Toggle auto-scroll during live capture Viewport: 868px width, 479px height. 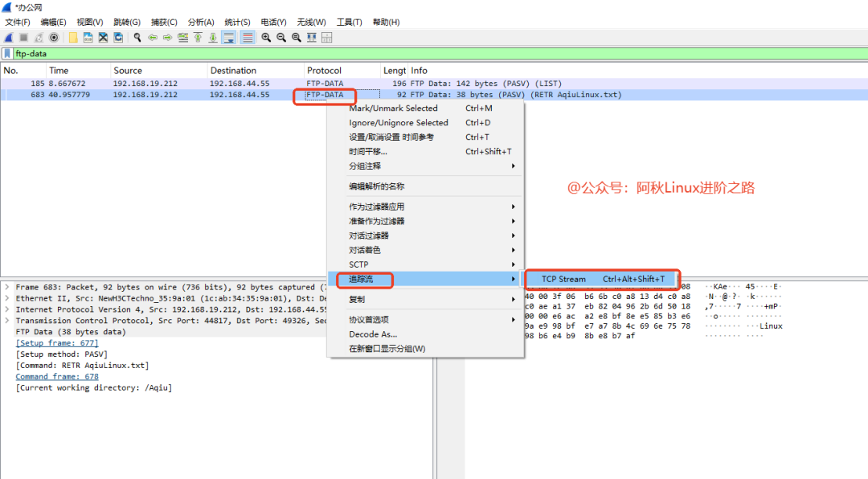coord(229,37)
